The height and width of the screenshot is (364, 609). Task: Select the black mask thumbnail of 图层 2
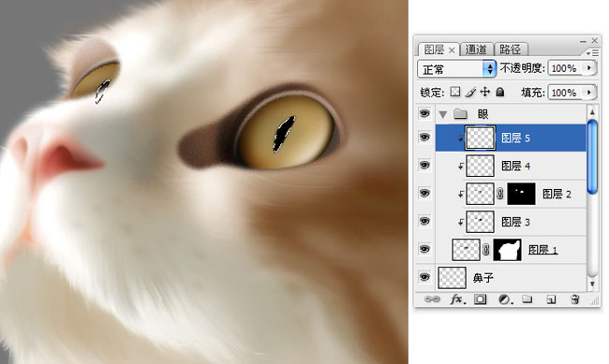click(521, 194)
